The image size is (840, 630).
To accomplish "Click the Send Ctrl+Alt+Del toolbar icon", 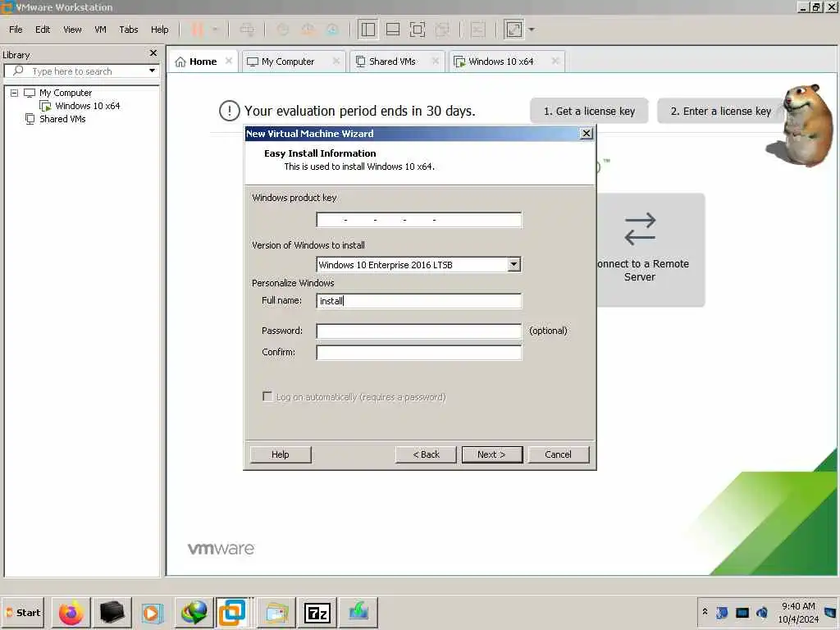I will tap(247, 30).
